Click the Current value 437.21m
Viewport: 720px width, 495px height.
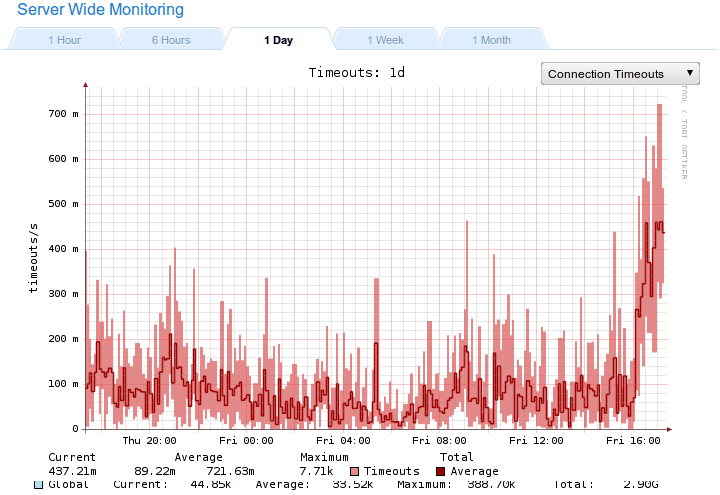point(73,471)
